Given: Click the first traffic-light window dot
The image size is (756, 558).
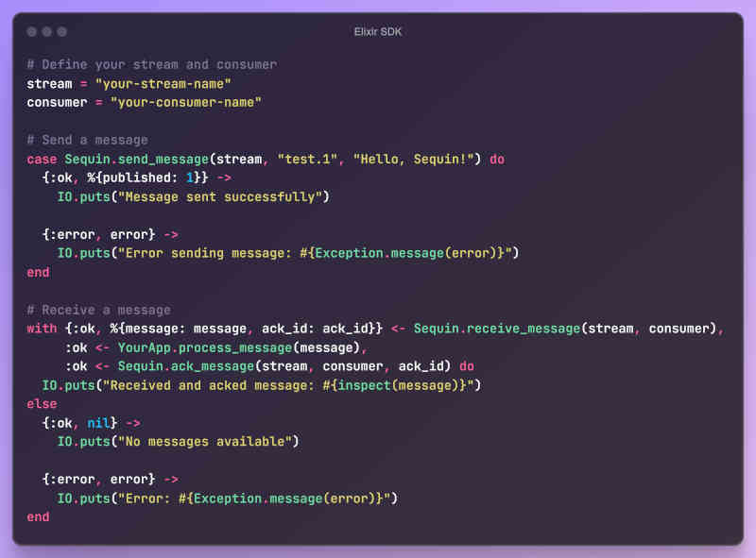Looking at the screenshot, I should click(32, 32).
